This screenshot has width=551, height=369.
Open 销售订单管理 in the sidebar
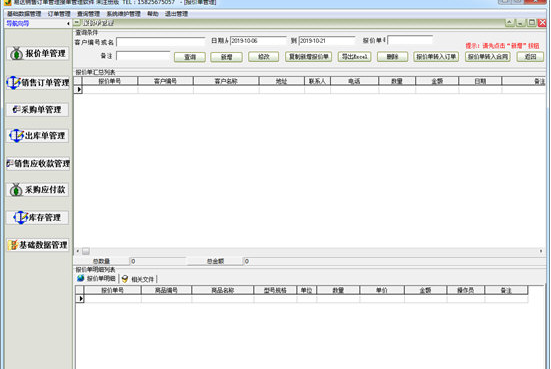38,83
